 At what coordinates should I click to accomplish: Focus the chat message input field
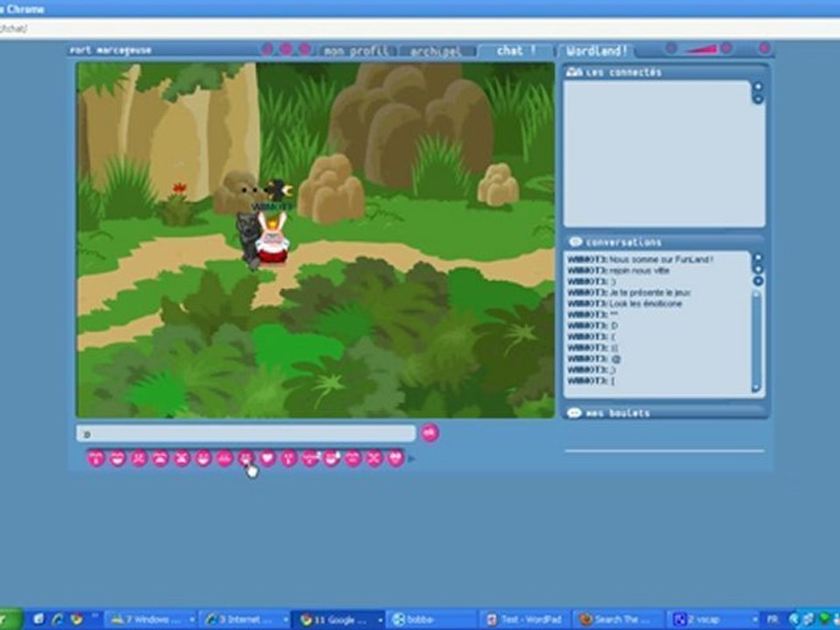(246, 434)
